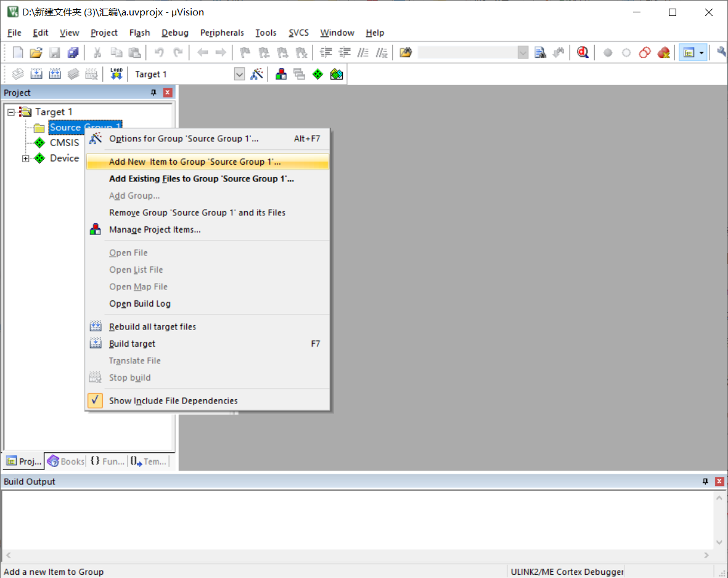The width and height of the screenshot is (728, 578).
Task: Click the Download LOAD icon
Action: click(x=116, y=74)
